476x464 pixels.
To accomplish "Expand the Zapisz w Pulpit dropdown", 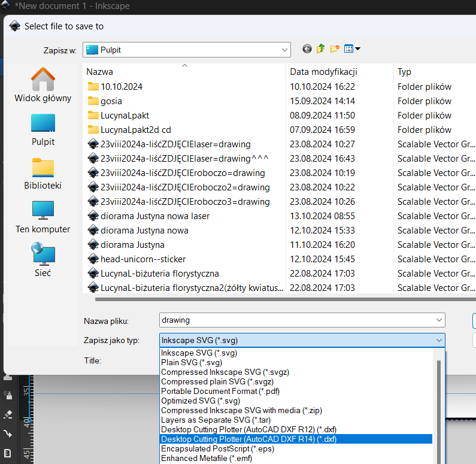I will click(x=284, y=50).
